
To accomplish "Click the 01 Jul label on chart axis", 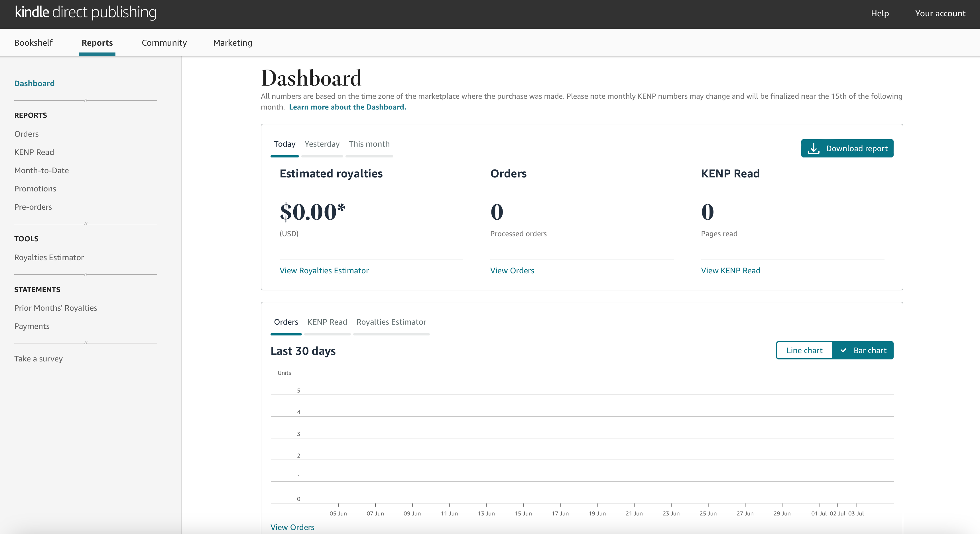I will (819, 513).
